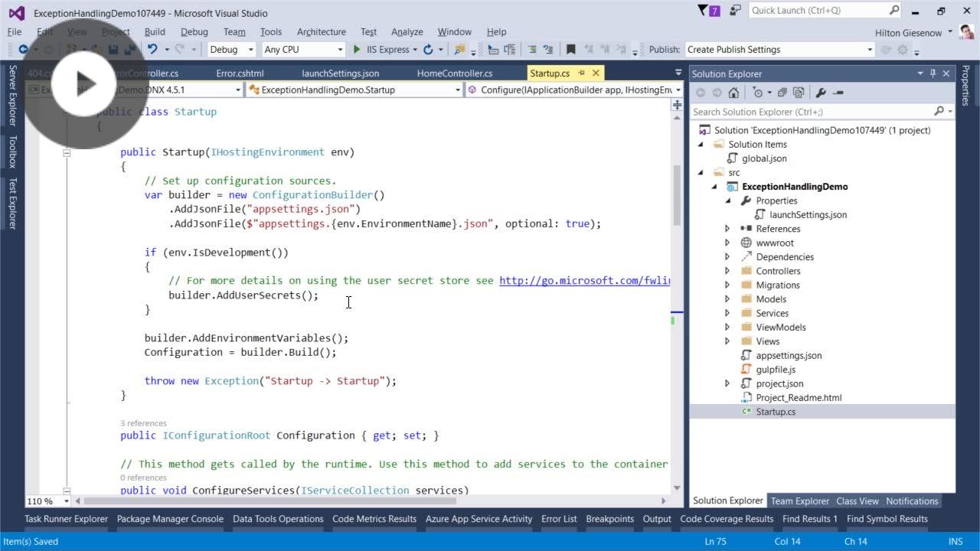980x551 pixels.
Task: Click the Quick Launch search box
Action: pos(817,11)
